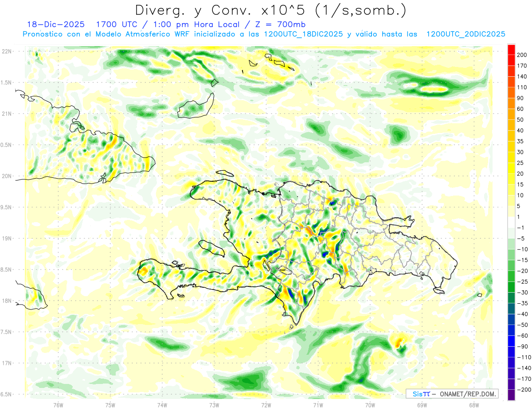
Task: Click the "SisTT - ONAMET/REP.DOM." credit box
Action: point(452,394)
